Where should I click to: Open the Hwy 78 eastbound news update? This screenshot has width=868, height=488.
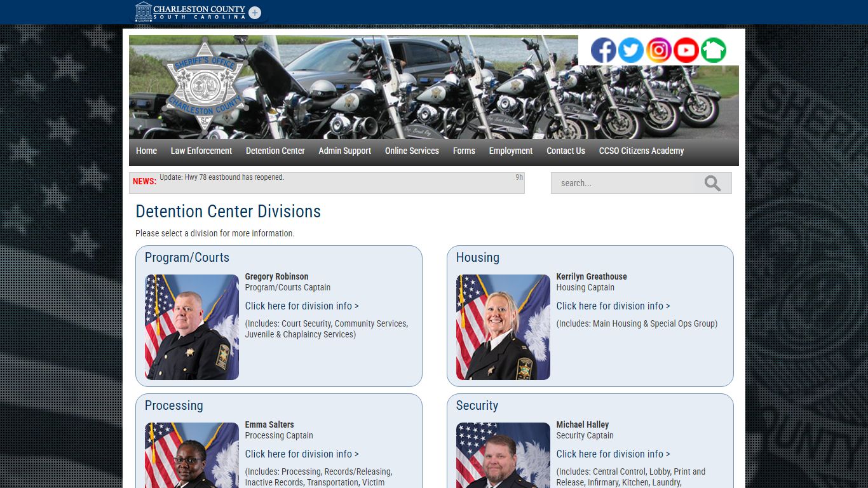click(x=222, y=177)
